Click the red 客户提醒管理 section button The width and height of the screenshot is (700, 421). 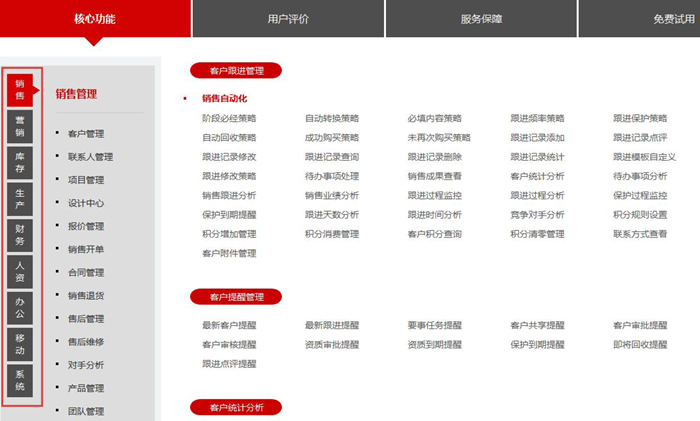tap(236, 296)
